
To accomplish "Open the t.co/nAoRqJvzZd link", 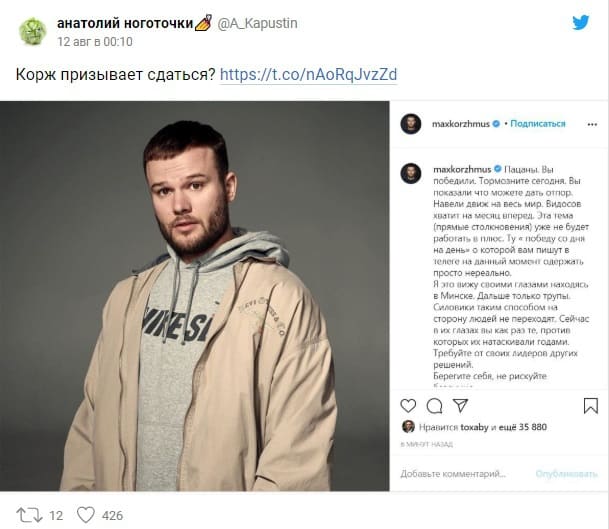I will [308, 74].
